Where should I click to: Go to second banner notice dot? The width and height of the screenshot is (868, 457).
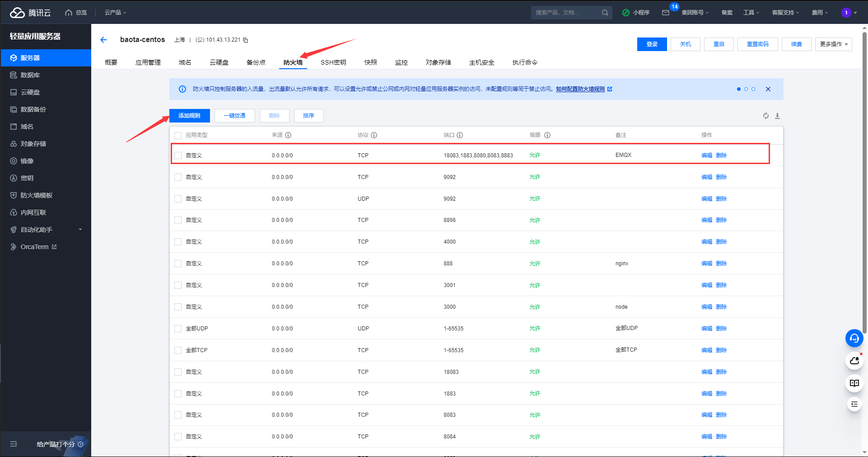tap(746, 89)
